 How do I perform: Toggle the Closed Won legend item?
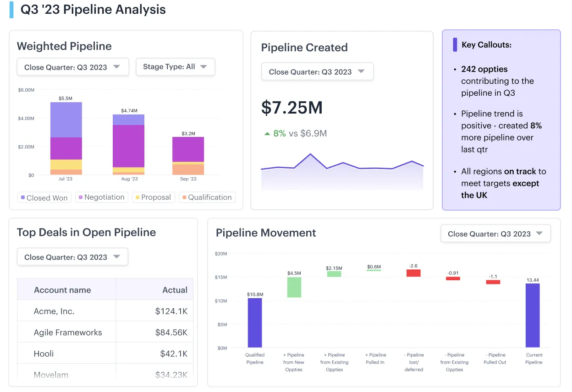click(44, 197)
